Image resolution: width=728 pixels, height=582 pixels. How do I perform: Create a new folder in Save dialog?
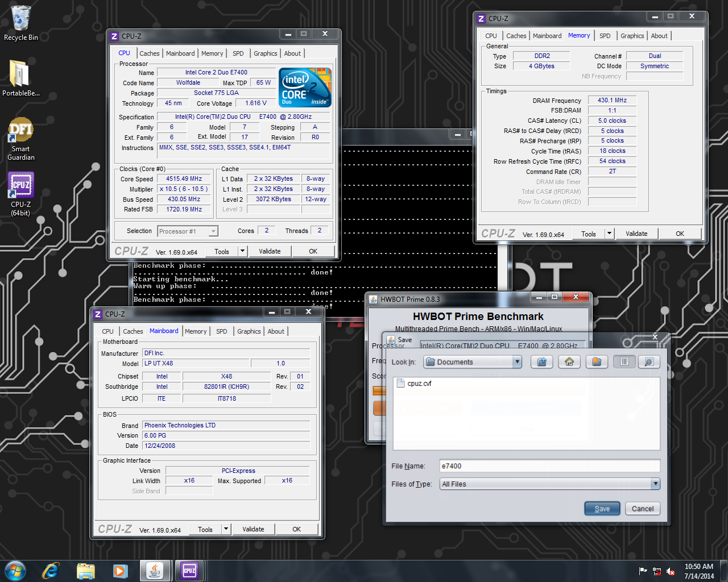pyautogui.click(x=597, y=362)
